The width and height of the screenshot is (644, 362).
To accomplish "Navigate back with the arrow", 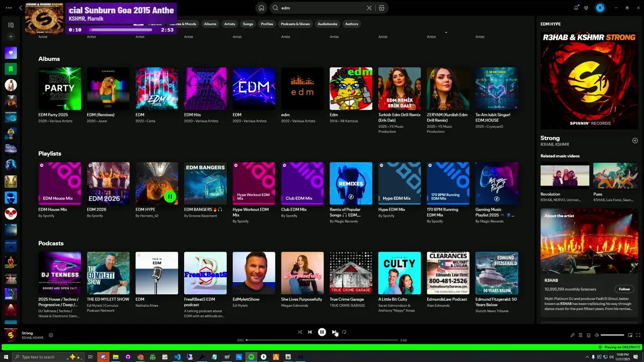I will (21, 8).
